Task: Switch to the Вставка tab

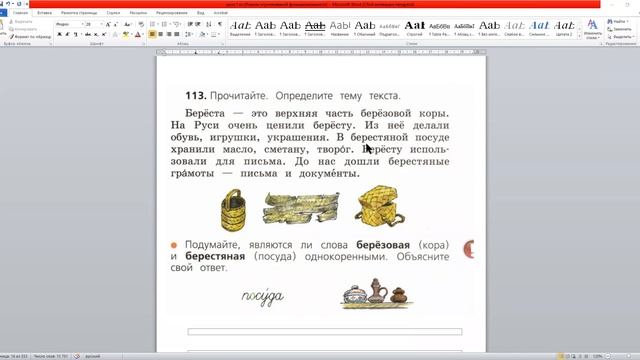Action: 44,13
